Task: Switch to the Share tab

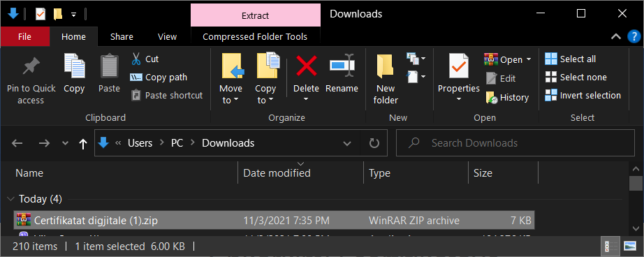Action: click(x=122, y=36)
